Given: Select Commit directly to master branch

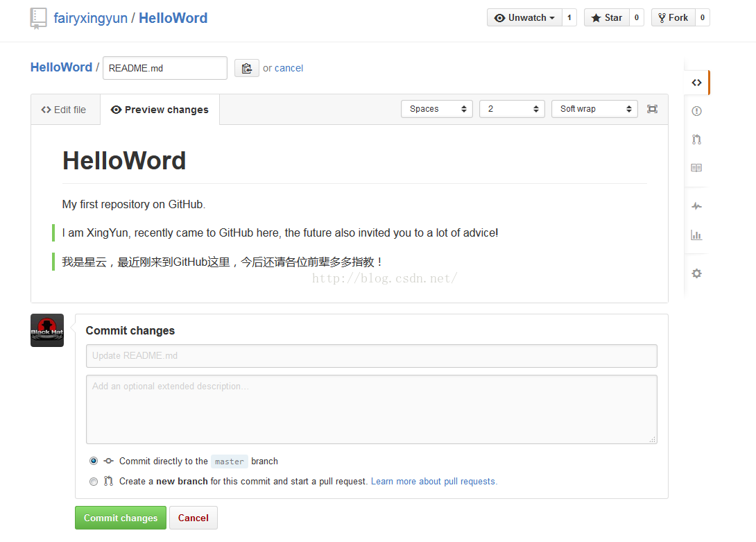Looking at the screenshot, I should (x=94, y=461).
